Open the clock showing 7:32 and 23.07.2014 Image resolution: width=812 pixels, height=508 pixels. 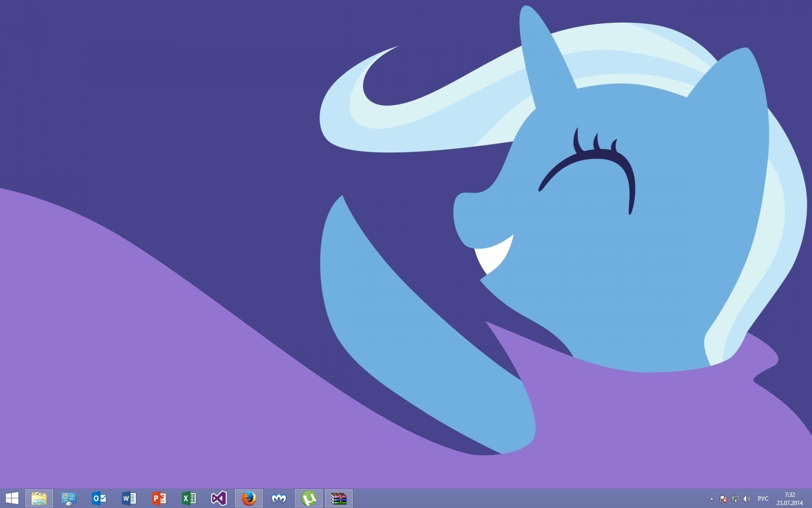point(790,499)
